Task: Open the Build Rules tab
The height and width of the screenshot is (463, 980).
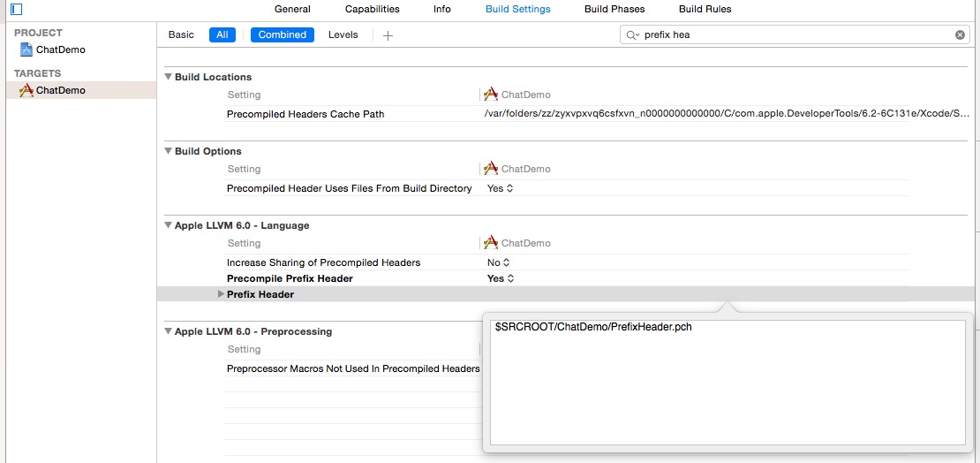Action: pos(705,10)
